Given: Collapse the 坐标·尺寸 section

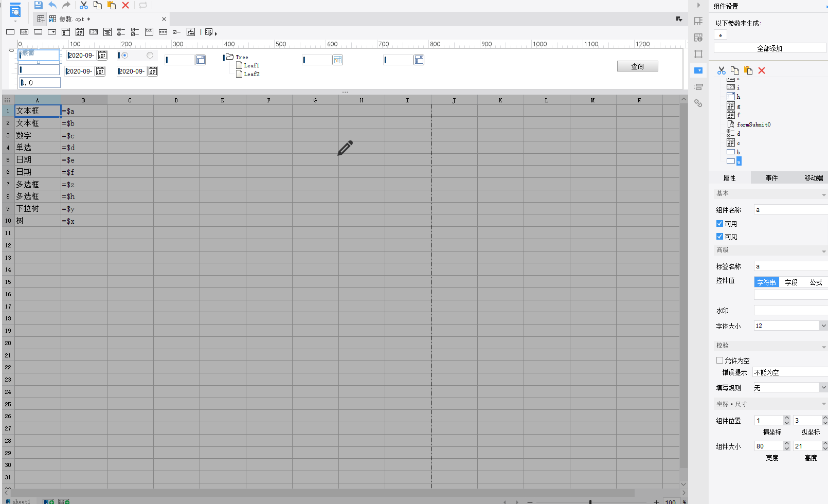Looking at the screenshot, I should click(x=823, y=404).
